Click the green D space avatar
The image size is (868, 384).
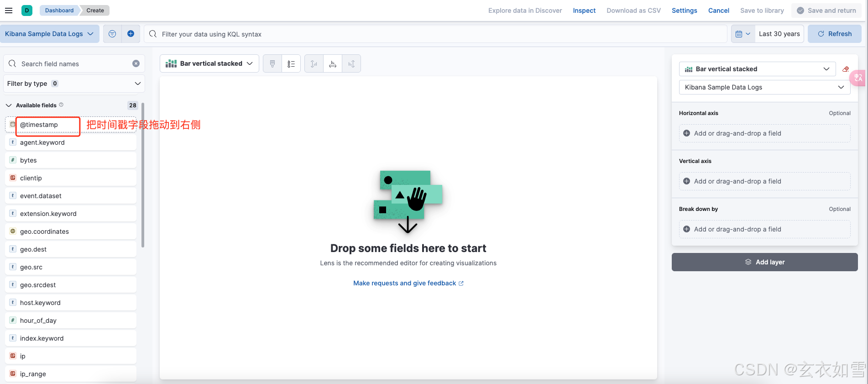(27, 10)
